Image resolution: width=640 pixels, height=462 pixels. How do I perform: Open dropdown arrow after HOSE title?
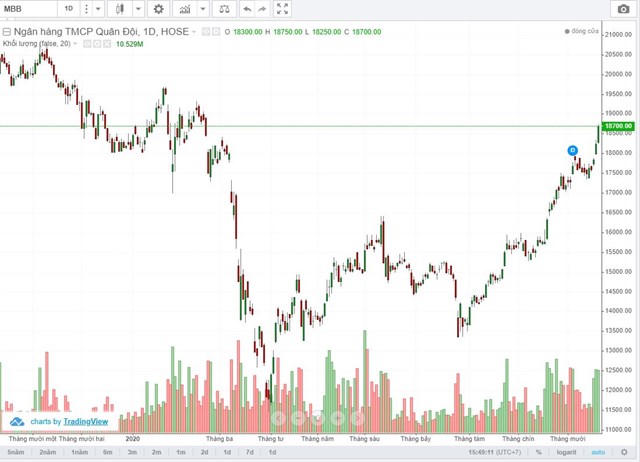194,32
